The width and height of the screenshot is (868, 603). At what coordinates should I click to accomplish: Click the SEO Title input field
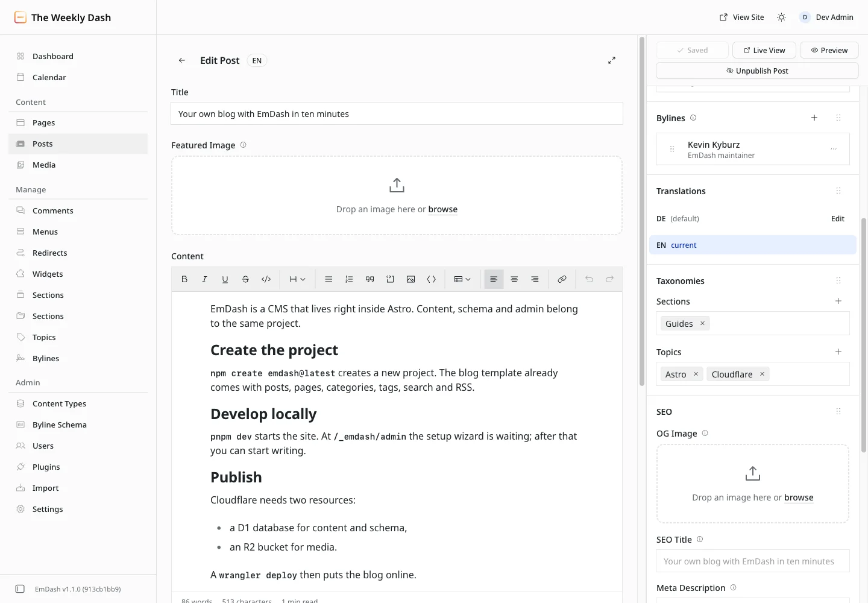(753, 561)
